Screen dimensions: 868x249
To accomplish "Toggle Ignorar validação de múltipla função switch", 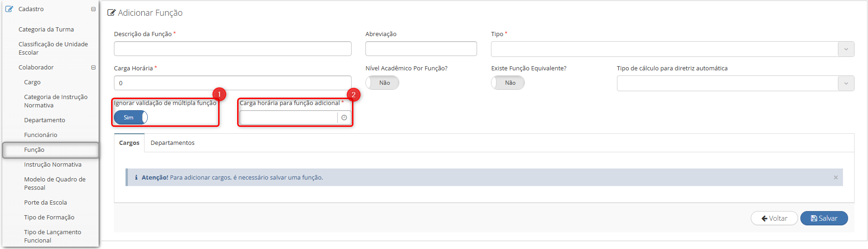I will tap(131, 118).
